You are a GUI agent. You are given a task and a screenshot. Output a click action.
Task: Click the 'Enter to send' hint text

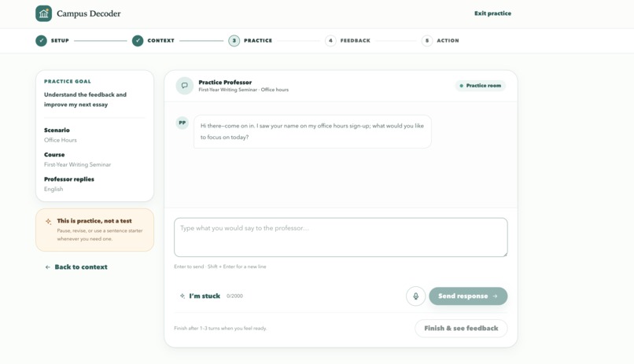[220, 267]
